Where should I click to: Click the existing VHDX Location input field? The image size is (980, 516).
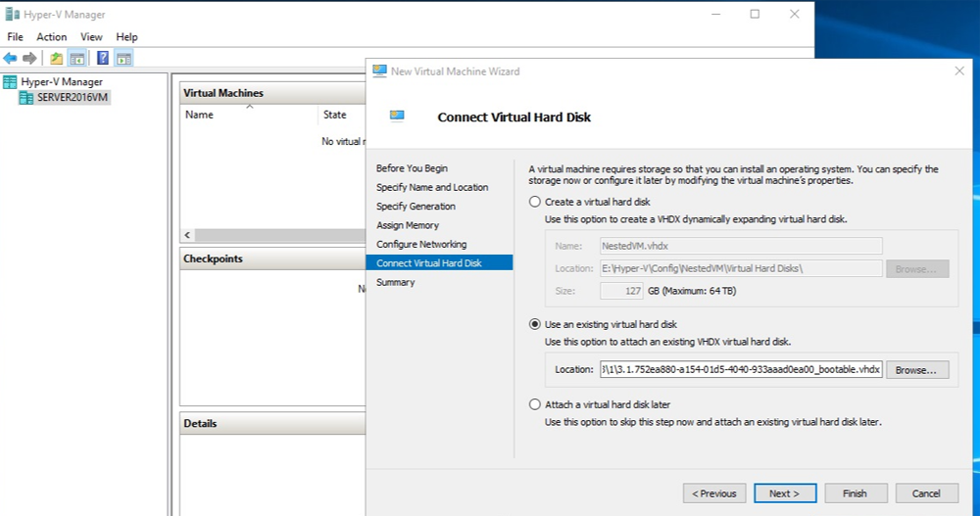pyautogui.click(x=741, y=370)
